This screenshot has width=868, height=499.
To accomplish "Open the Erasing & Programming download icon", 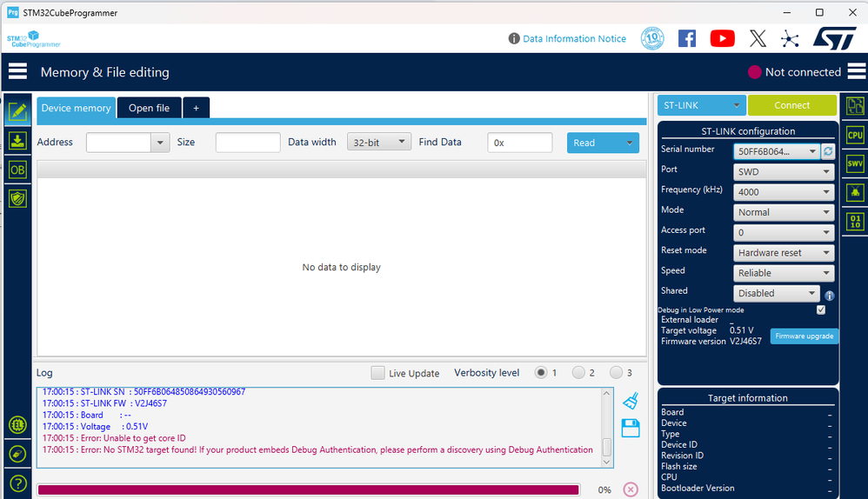I will pyautogui.click(x=17, y=141).
